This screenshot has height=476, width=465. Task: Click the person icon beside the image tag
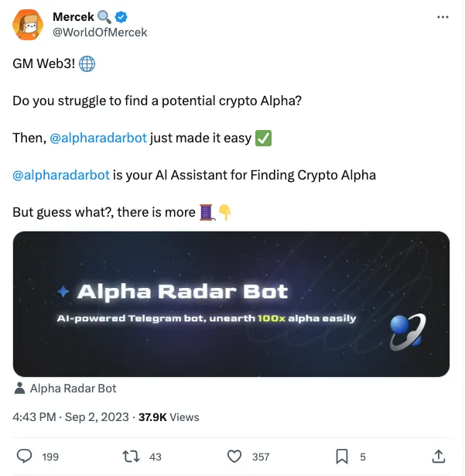pyautogui.click(x=19, y=388)
